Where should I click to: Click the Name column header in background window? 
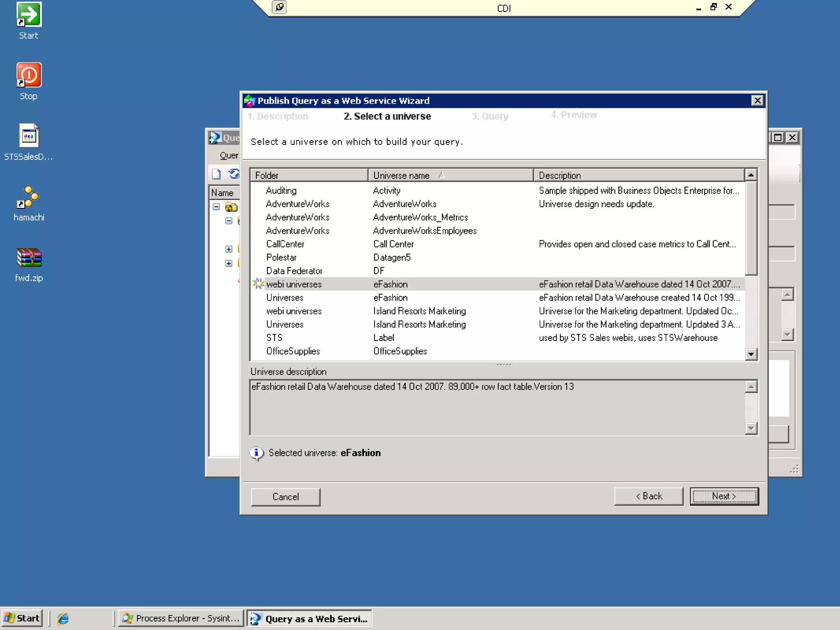224,193
